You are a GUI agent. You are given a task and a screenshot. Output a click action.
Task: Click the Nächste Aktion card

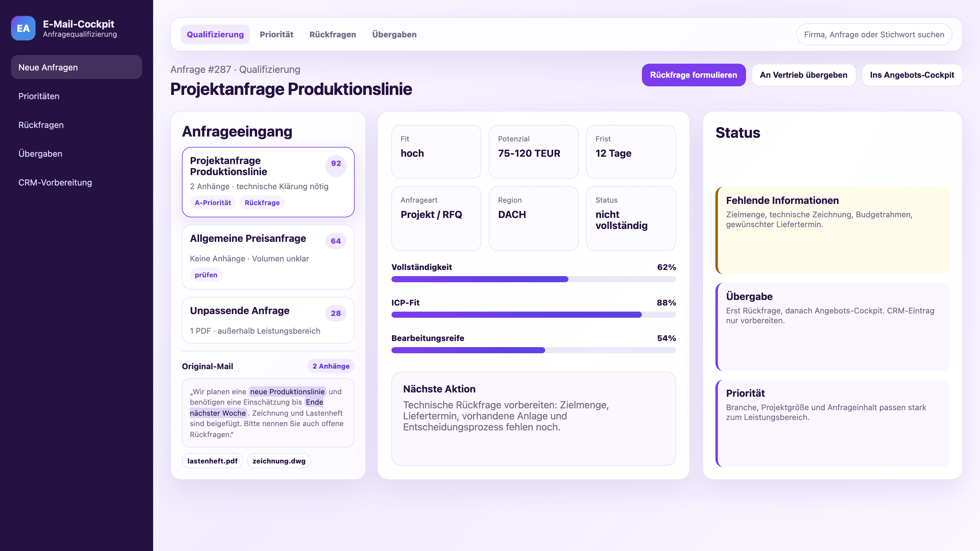(x=534, y=419)
